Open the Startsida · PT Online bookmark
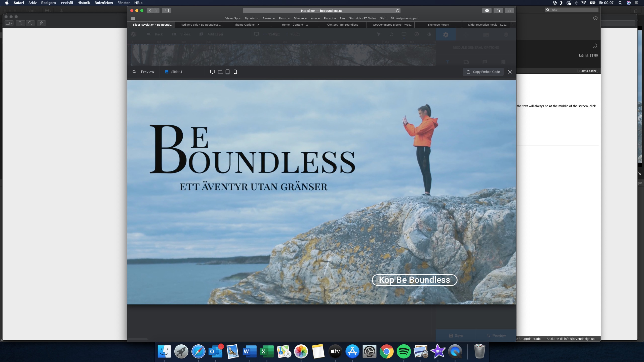The width and height of the screenshot is (644, 362). click(x=363, y=18)
